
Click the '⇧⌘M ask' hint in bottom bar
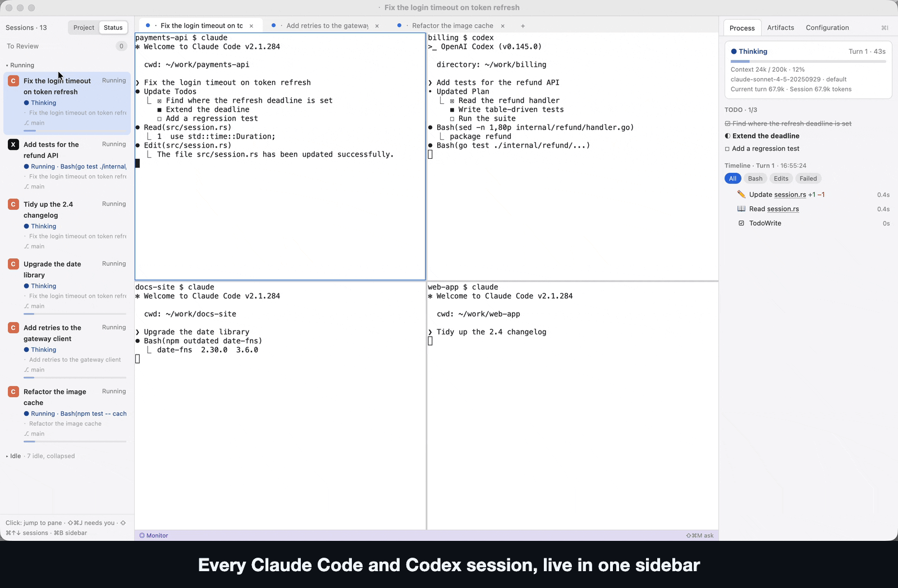[x=700, y=536]
